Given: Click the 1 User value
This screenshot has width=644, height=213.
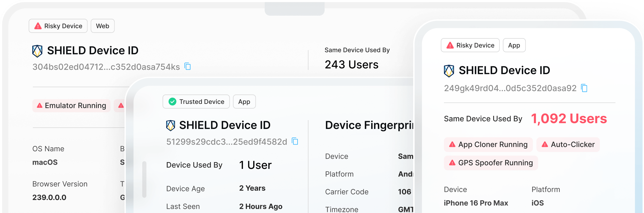Looking at the screenshot, I should coord(256,165).
